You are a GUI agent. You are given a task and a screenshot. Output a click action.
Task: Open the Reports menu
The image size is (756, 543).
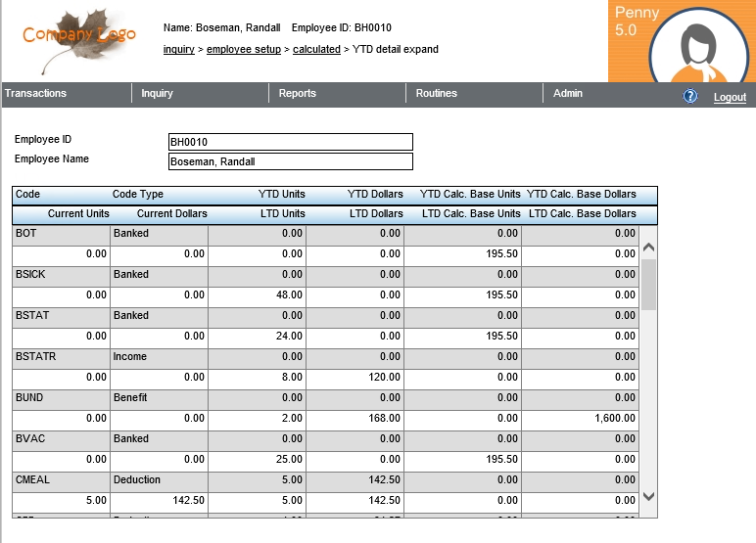[297, 94]
